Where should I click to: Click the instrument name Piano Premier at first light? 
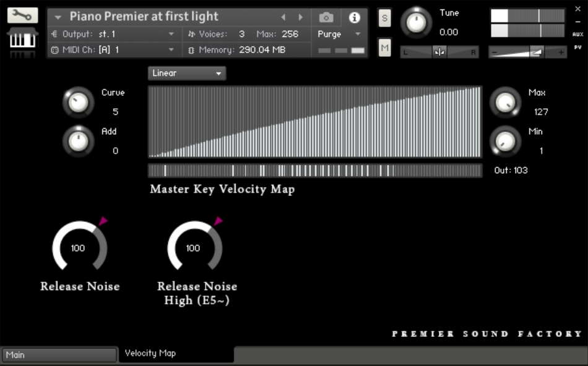[144, 17]
